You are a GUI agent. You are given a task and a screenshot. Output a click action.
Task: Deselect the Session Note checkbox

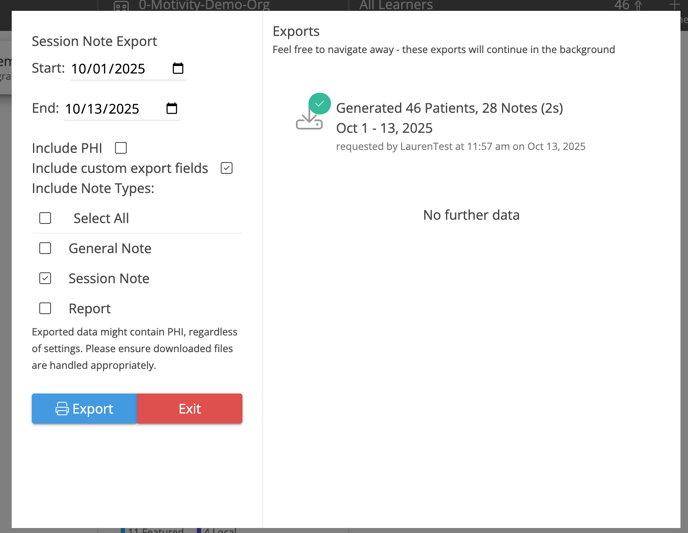45,278
